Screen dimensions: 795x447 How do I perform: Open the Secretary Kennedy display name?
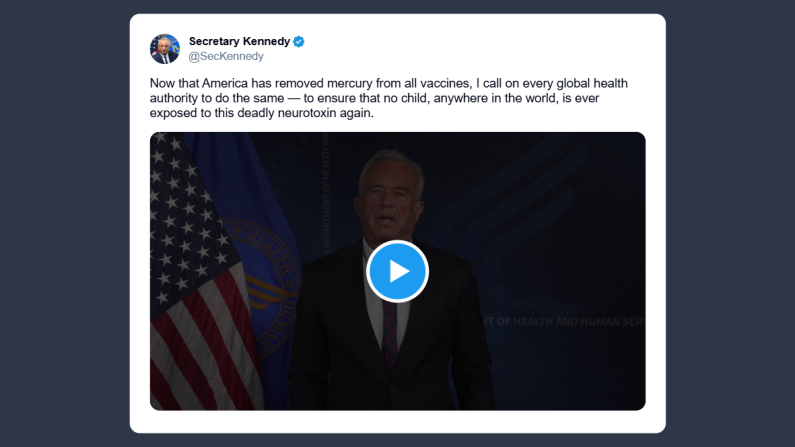[239, 41]
